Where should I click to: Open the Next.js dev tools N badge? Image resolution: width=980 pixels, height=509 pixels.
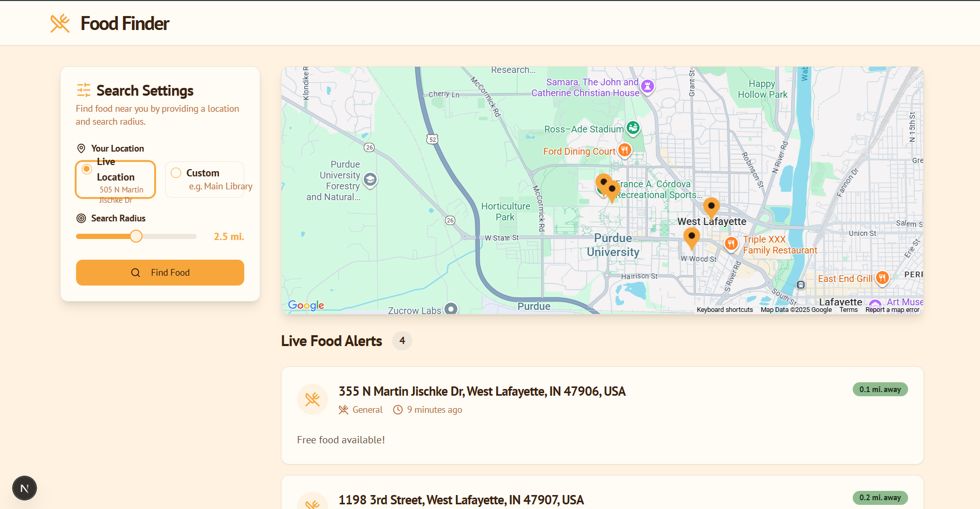point(24,488)
